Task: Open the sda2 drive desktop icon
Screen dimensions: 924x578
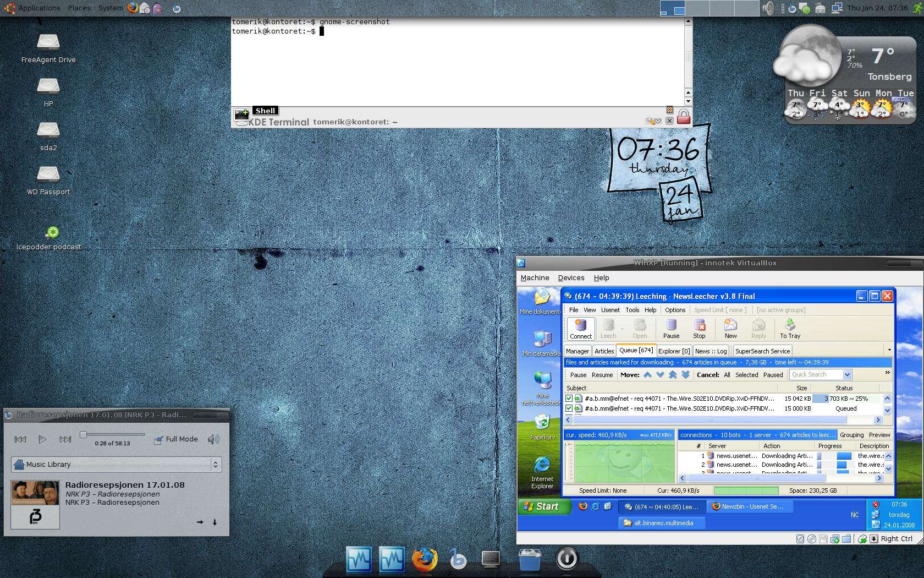Action: tap(48, 137)
